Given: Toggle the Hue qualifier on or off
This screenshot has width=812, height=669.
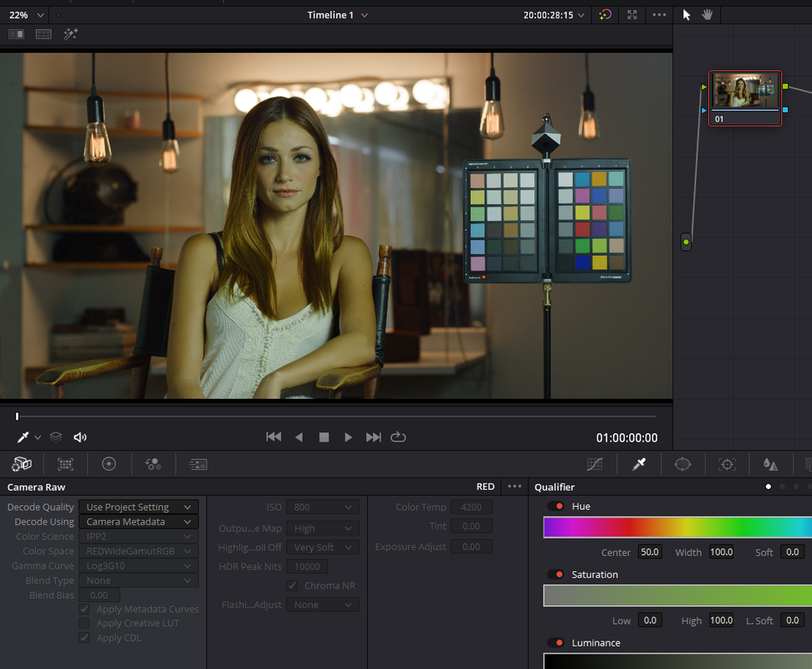Looking at the screenshot, I should click(x=555, y=507).
